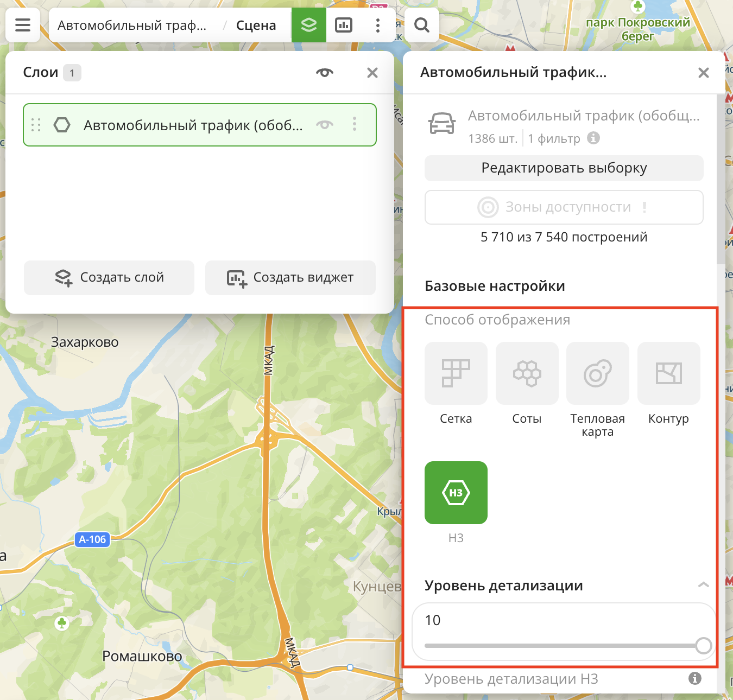
Task: Open the dashboard widgets icon
Action: tap(344, 25)
